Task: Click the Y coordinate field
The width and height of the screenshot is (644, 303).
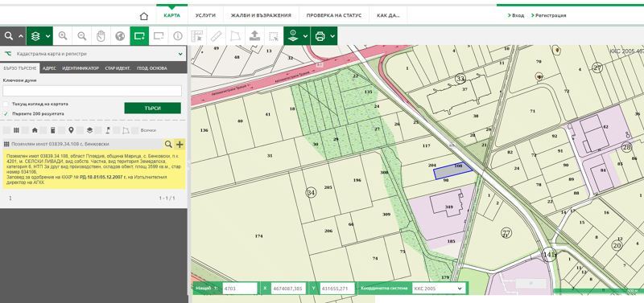Action: point(336,289)
